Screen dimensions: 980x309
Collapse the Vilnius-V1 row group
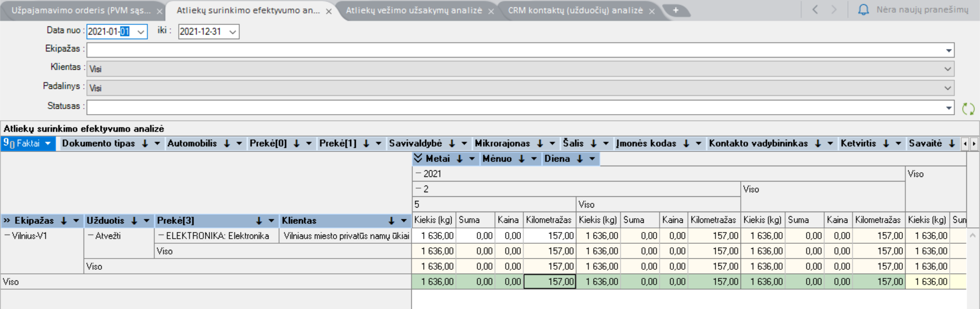7,236
